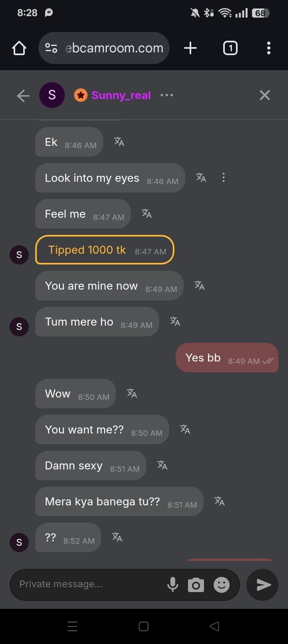Open browser three-dot overflow menu

click(x=268, y=48)
